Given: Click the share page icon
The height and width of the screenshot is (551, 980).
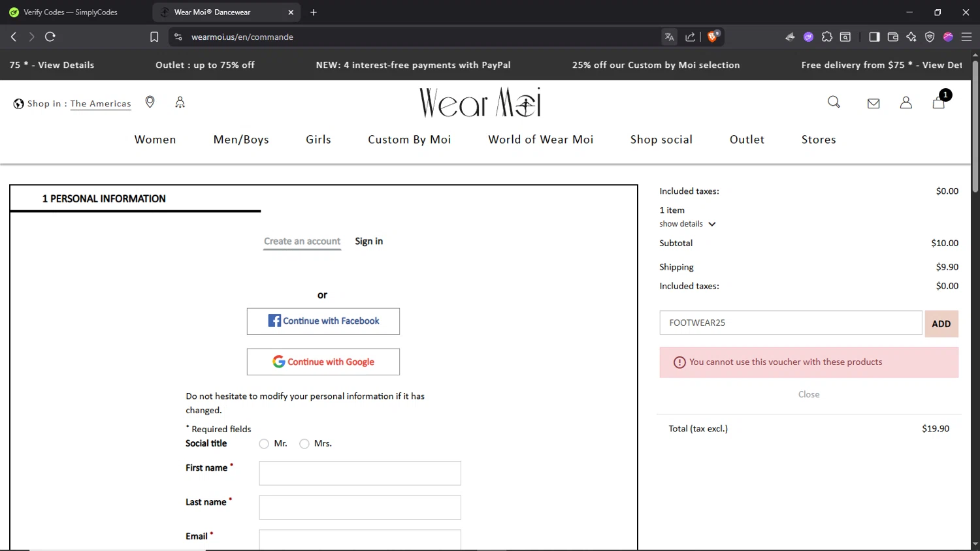Looking at the screenshot, I should [x=690, y=37].
